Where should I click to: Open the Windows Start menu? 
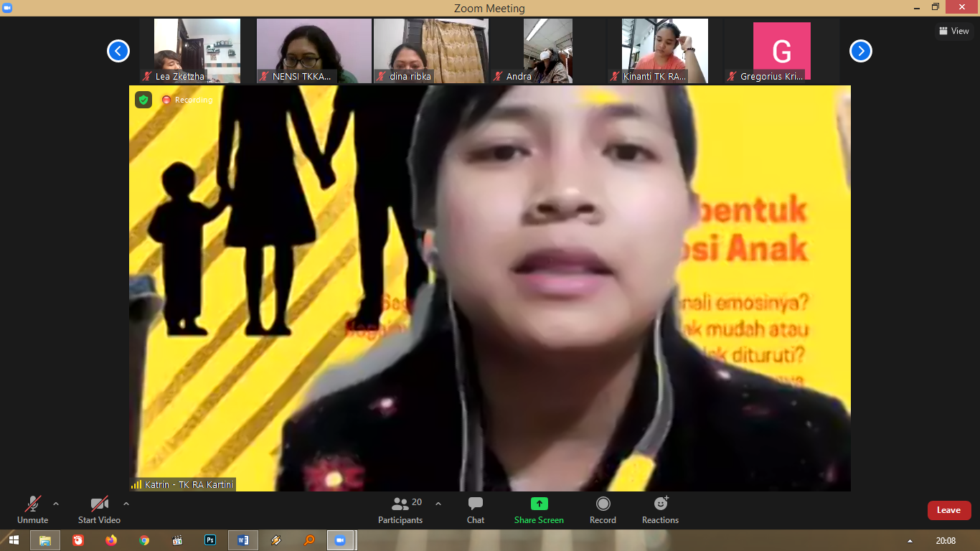click(14, 540)
